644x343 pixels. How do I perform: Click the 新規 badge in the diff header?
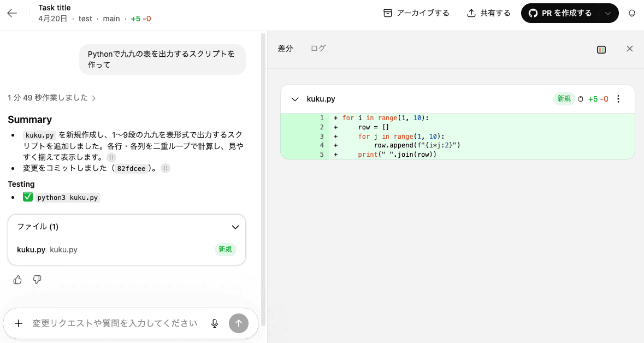[x=564, y=99]
